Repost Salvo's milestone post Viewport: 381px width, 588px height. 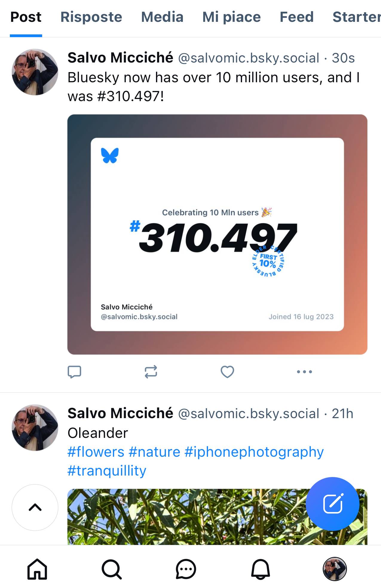(x=151, y=372)
